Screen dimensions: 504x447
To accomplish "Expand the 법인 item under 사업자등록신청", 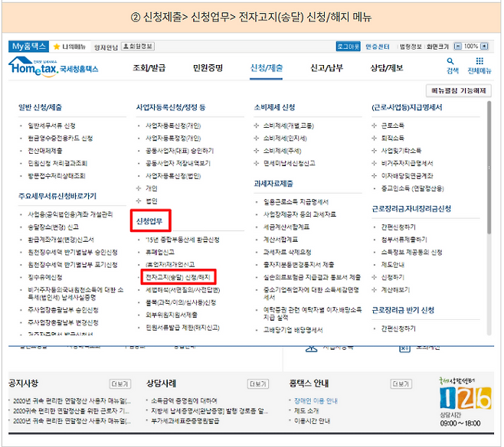I will click(150, 200).
